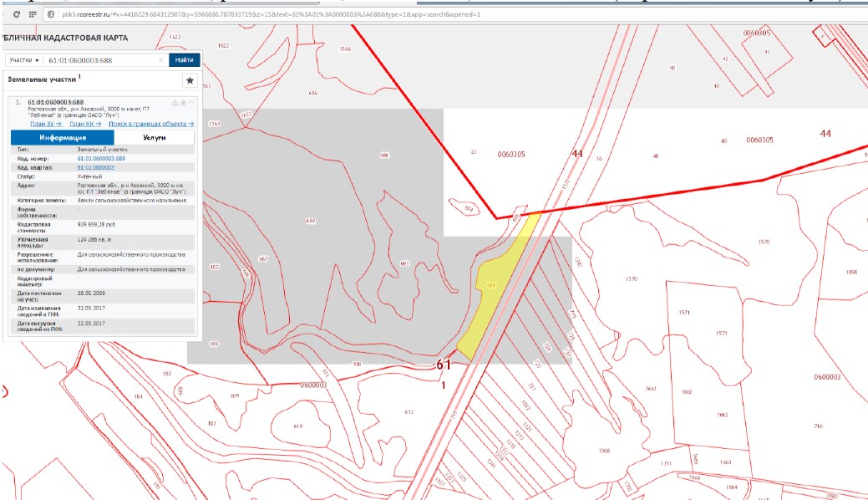Viewport: 868px width, 500px height.
Task: Open the План ЗУ link
Action: (x=47, y=123)
